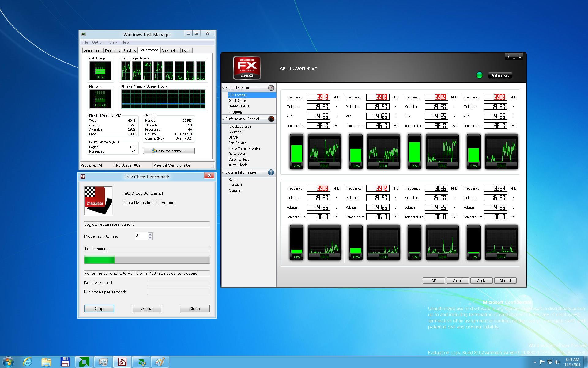Click the OK button in OverDrive
Image resolution: width=588 pixels, height=368 pixels.
(x=434, y=281)
